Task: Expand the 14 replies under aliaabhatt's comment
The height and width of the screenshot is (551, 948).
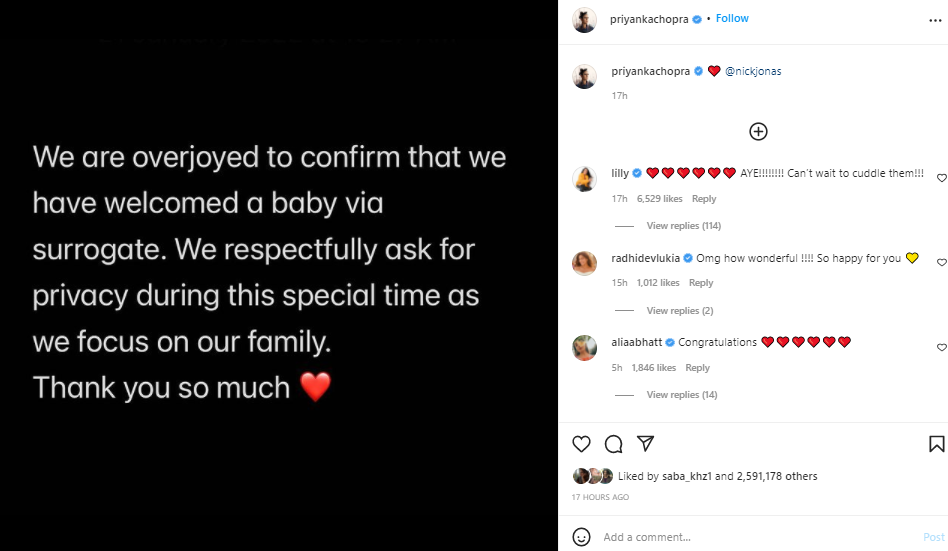Action: (682, 395)
